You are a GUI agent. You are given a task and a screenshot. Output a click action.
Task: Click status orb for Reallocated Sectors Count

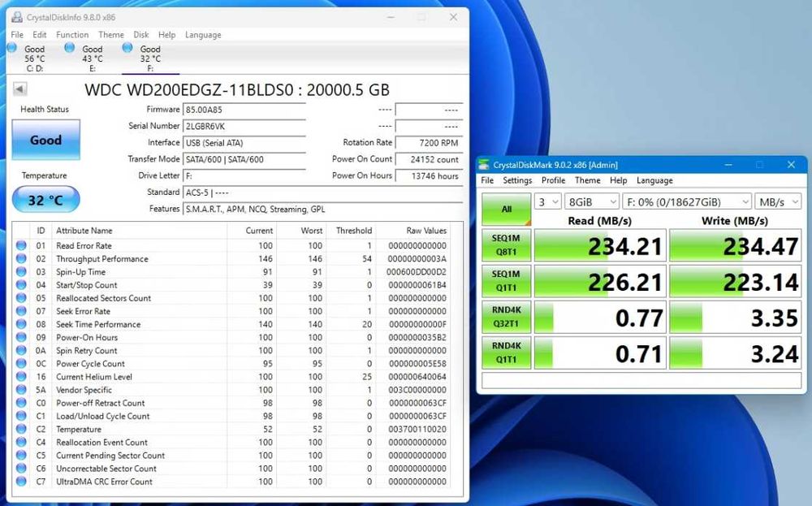[x=21, y=298]
